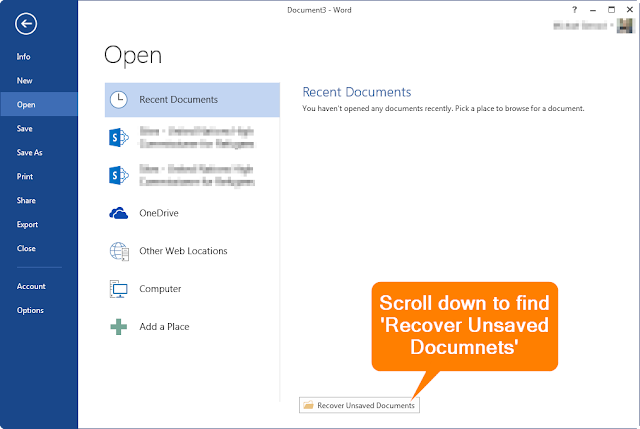Open Help with the question mark icon
The width and height of the screenshot is (640, 429).
point(574,10)
